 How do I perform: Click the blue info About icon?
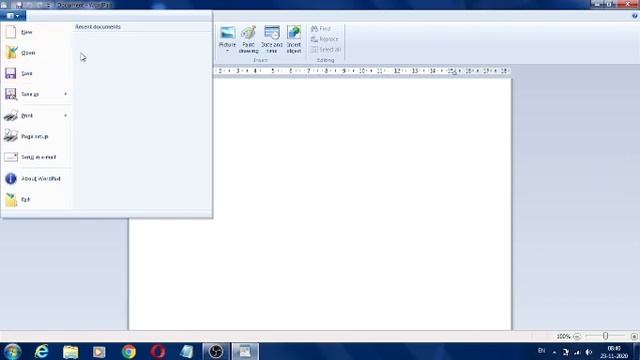pos(11,178)
